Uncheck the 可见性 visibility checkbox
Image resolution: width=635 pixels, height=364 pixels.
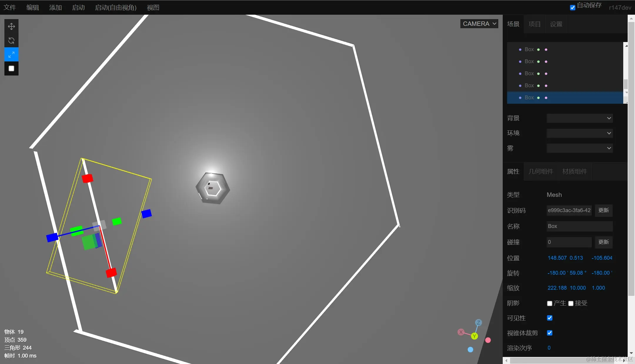pyautogui.click(x=549, y=318)
